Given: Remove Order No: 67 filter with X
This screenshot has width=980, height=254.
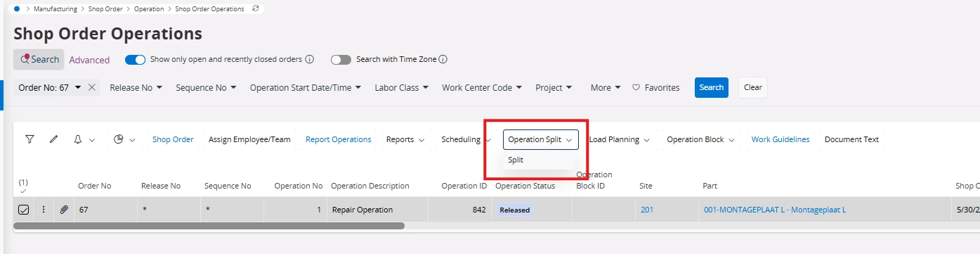Looking at the screenshot, I should [91, 87].
